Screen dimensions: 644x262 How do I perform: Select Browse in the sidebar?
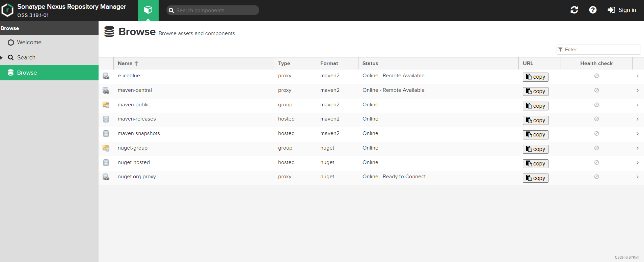[x=49, y=73]
